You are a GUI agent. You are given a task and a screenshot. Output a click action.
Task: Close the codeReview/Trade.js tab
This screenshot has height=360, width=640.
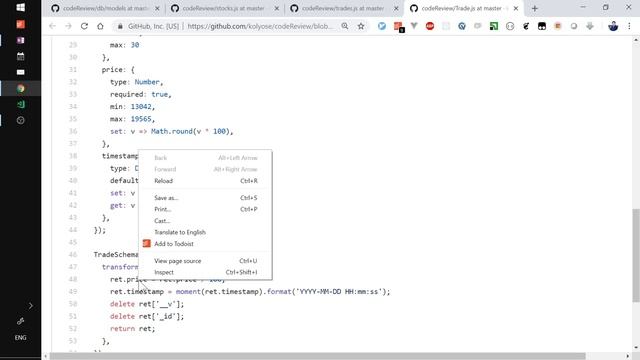516,8
